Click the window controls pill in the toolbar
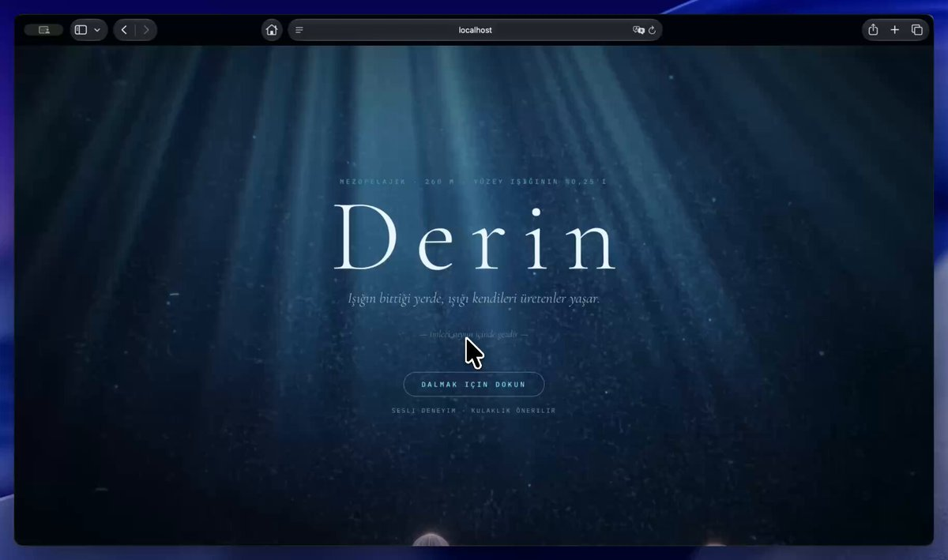 43,30
